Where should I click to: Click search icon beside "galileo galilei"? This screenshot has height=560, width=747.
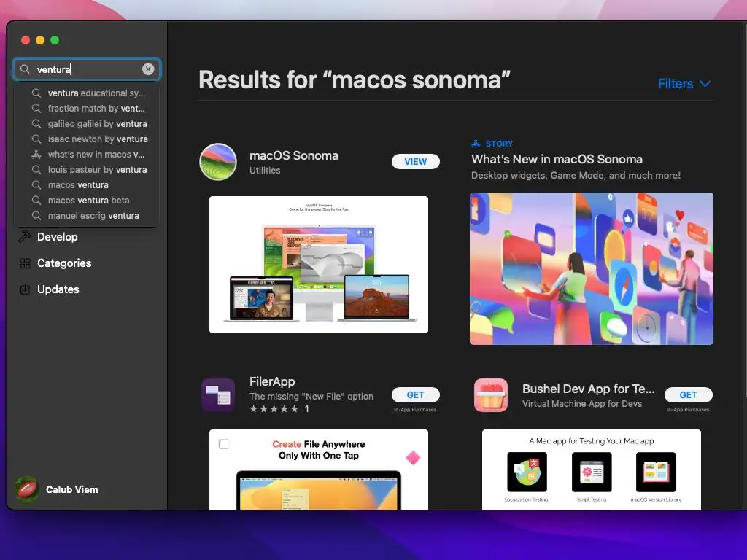[36, 123]
